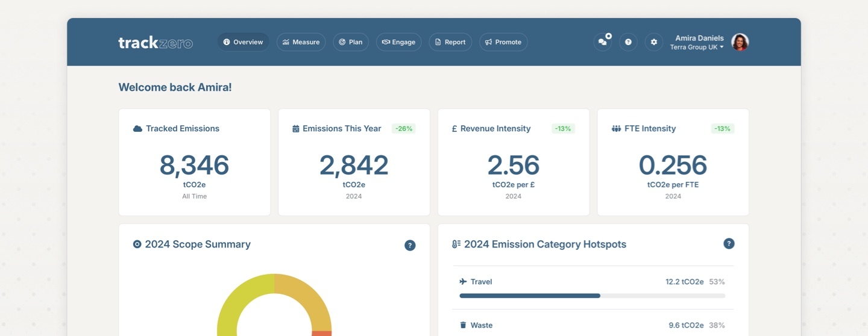This screenshot has width=868, height=336.
Task: Click the 53% Travel percentage
Action: point(717,282)
